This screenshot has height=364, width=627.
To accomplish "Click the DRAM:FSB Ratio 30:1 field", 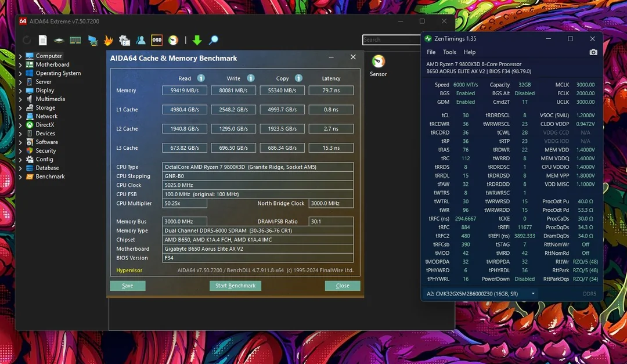I will click(x=331, y=221).
